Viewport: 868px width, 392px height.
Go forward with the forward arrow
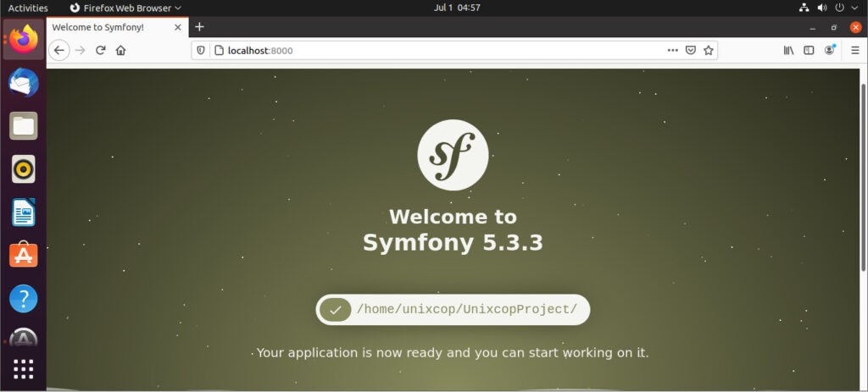(x=81, y=50)
